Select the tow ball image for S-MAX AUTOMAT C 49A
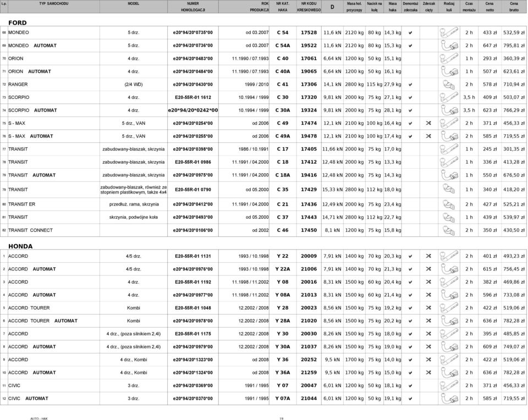Screen dimensions: 528x420 coord(449,136)
